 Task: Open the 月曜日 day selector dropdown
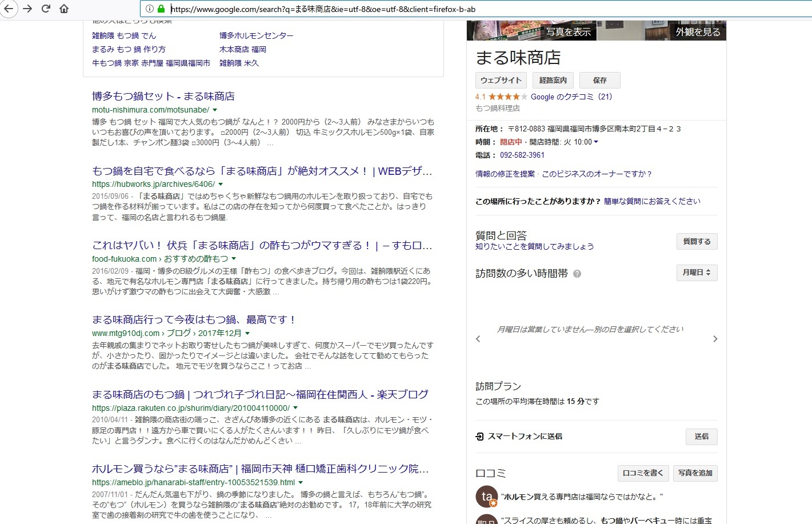pos(697,273)
